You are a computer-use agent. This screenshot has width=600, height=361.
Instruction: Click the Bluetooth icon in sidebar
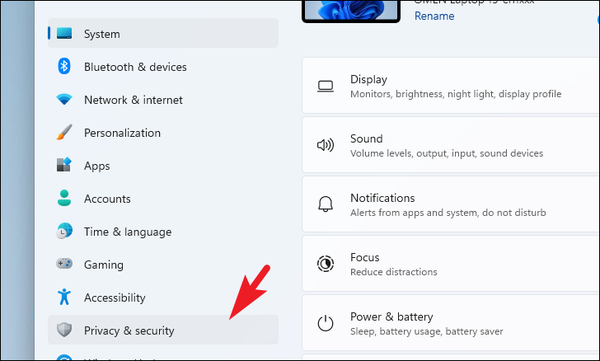(x=64, y=66)
